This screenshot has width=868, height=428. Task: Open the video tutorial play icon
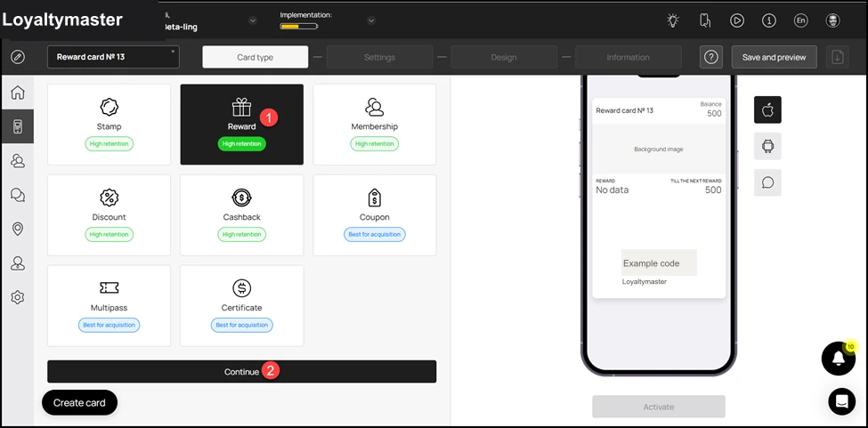pos(737,20)
